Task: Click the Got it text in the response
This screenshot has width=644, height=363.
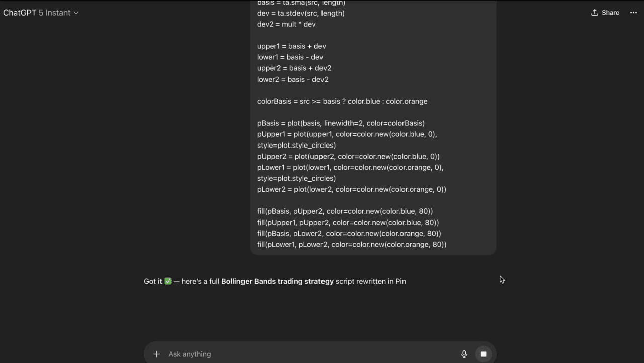Action: [153, 281]
